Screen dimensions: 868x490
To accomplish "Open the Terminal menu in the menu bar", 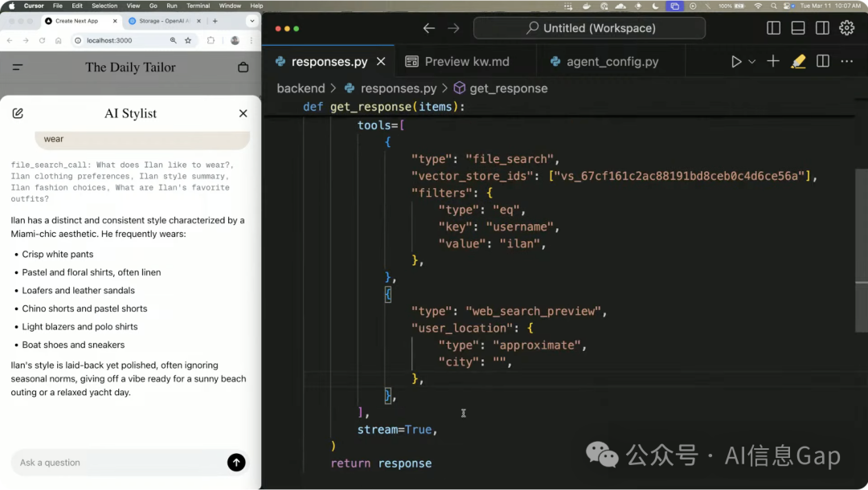I will (x=198, y=6).
